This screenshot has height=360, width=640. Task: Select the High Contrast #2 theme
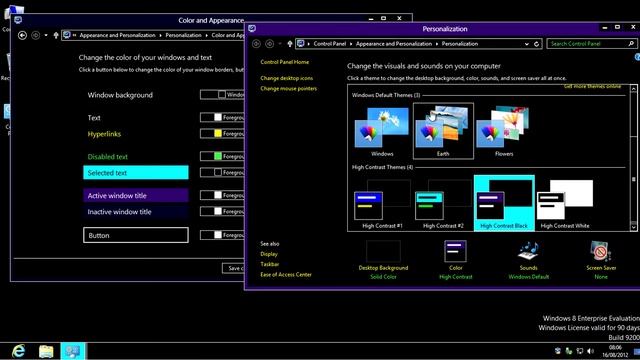[443, 203]
